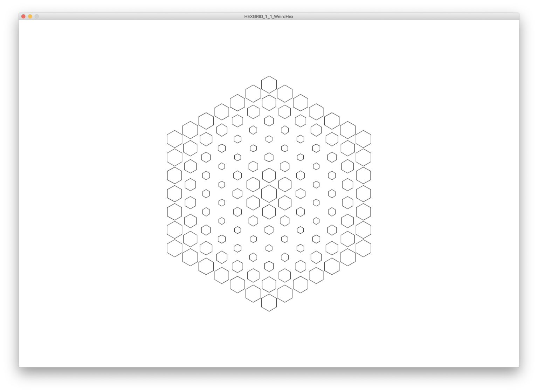The height and width of the screenshot is (392, 538).
Task: Click the hexagon touching the center's lower-left side
Action: (253, 203)
